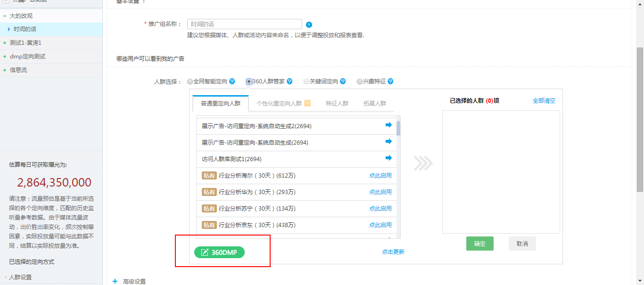Open the help icon next to 360人群管家

pyautogui.click(x=289, y=81)
